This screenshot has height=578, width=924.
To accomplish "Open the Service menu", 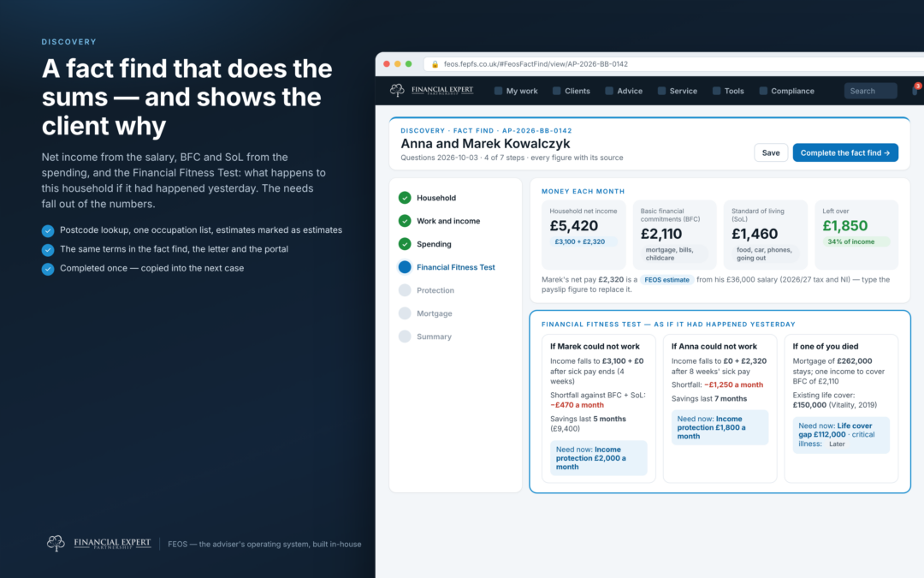I will tap(677, 91).
